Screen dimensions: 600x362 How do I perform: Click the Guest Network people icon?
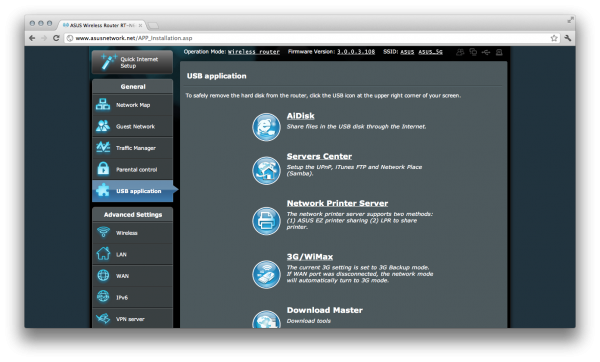tap(103, 126)
